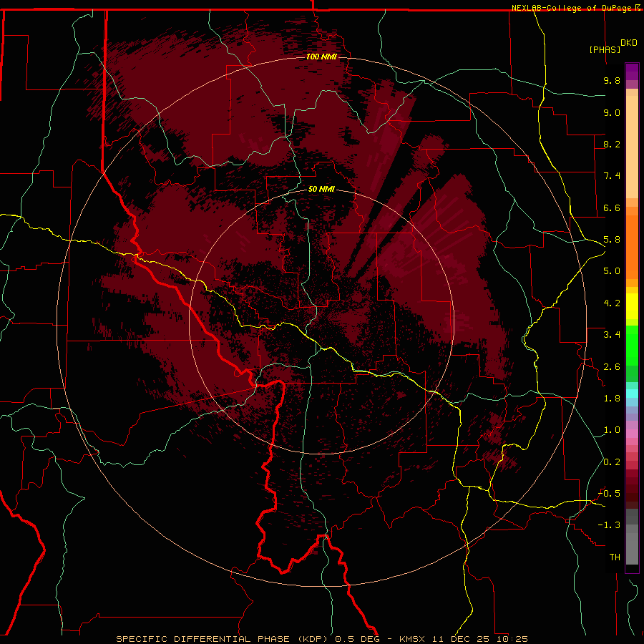The width and height of the screenshot is (644, 644).
Task: Click the 5.8 value on color scale
Action: pos(612,240)
